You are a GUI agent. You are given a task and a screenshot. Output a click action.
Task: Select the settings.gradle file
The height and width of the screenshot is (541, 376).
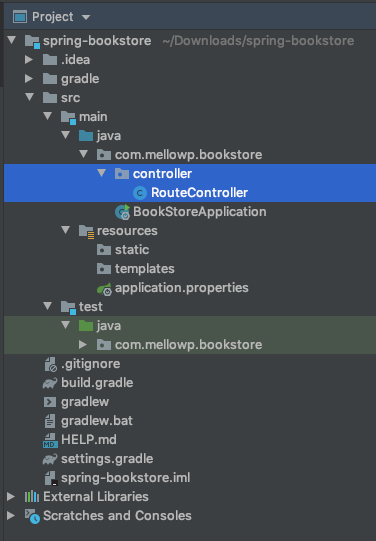(107, 459)
